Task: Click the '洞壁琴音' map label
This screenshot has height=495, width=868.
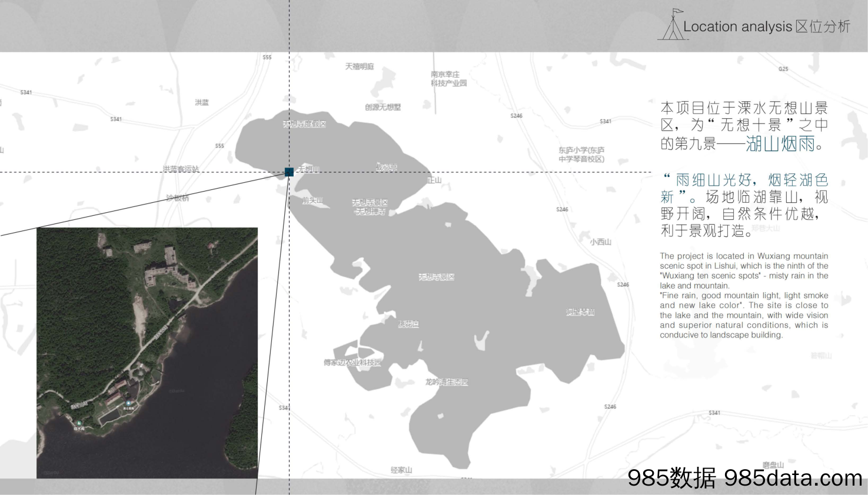Action: [x=580, y=312]
